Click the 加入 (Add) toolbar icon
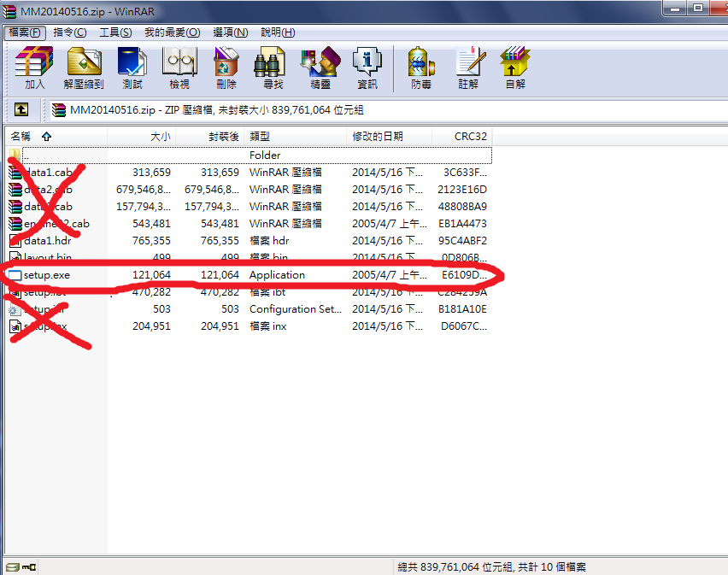 point(34,67)
